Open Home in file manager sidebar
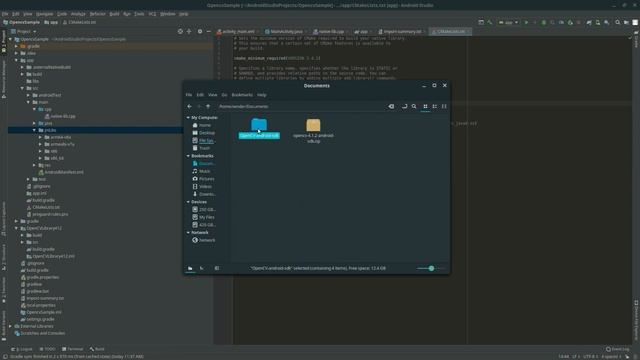Image resolution: width=640 pixels, height=360 pixels. tap(202, 125)
